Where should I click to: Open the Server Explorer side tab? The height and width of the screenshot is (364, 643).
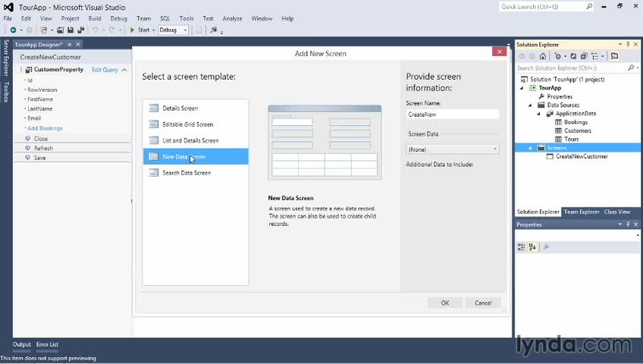[6, 58]
